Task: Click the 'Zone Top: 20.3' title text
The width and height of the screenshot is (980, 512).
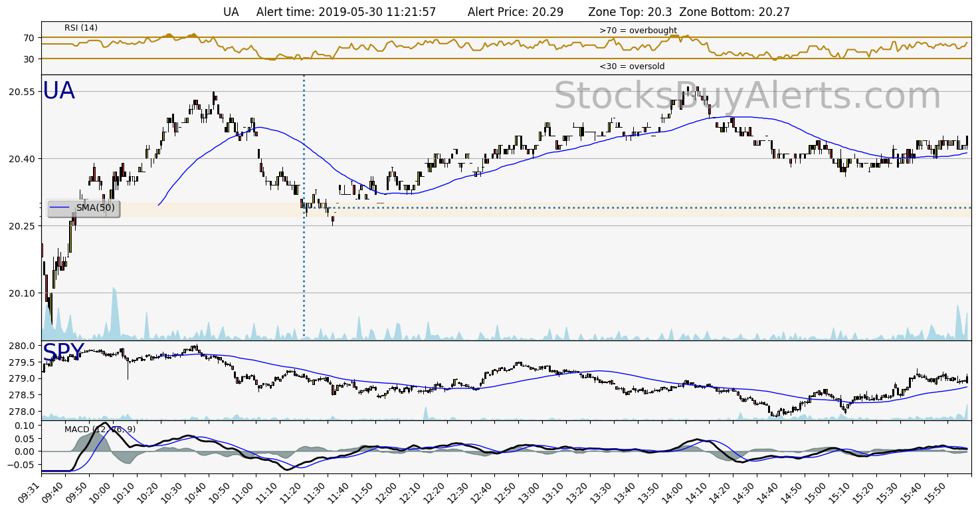Action: tap(630, 12)
